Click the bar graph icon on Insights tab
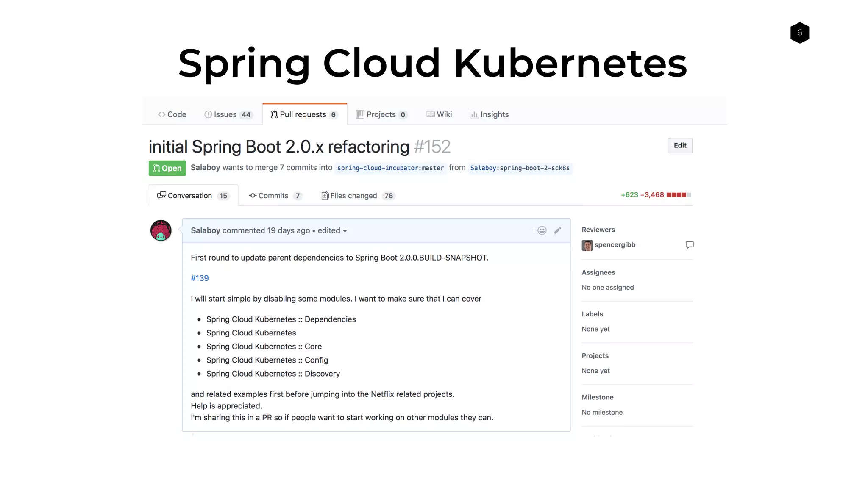 (x=474, y=114)
